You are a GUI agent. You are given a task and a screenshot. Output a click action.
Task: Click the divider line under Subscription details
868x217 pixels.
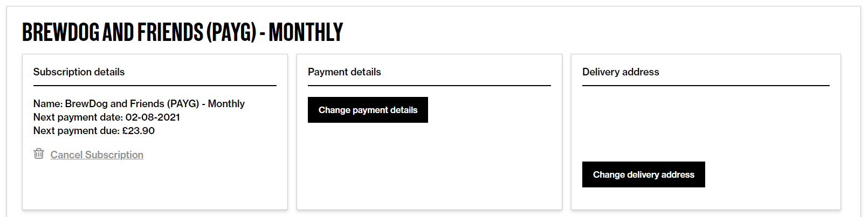tap(155, 85)
